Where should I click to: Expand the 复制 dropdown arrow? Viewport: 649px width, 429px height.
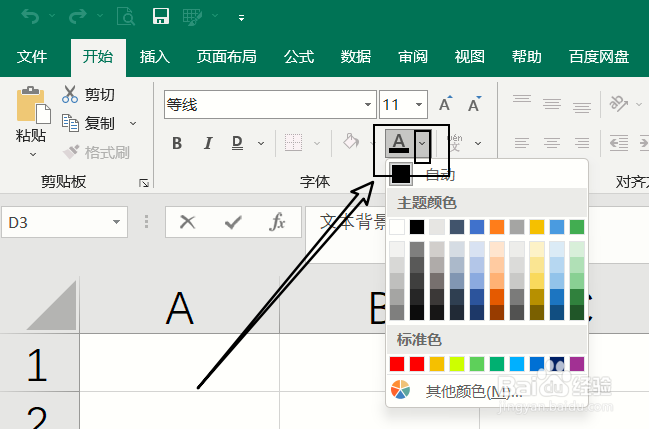pos(133,123)
